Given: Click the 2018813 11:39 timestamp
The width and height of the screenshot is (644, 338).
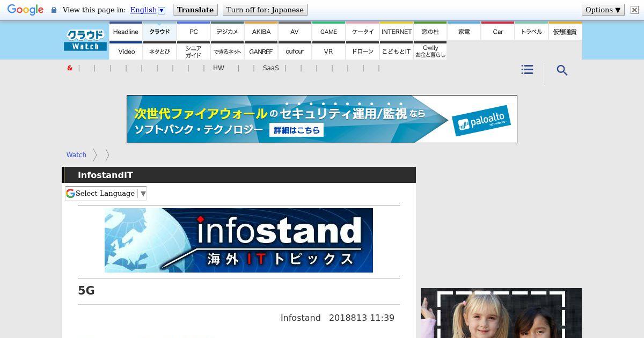Looking at the screenshot, I should pyautogui.click(x=362, y=318).
